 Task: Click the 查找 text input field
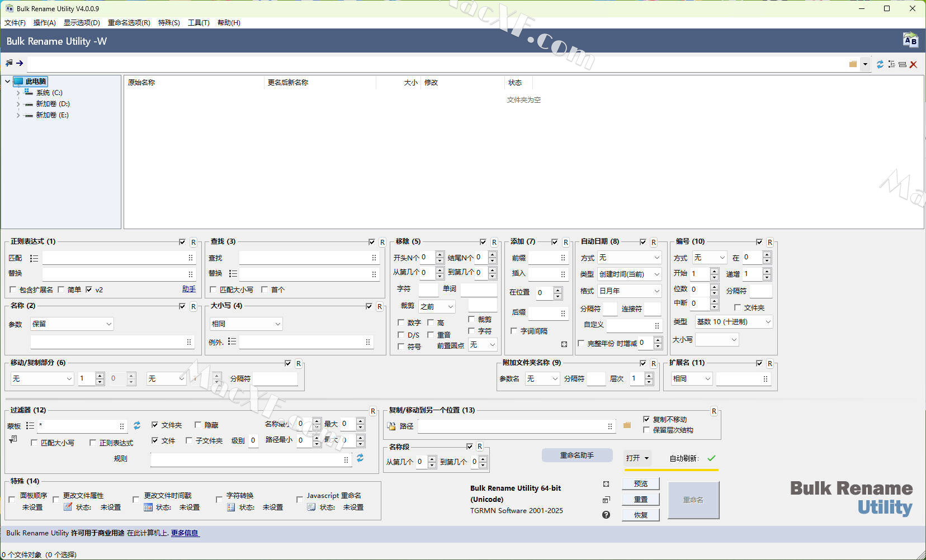pos(309,258)
